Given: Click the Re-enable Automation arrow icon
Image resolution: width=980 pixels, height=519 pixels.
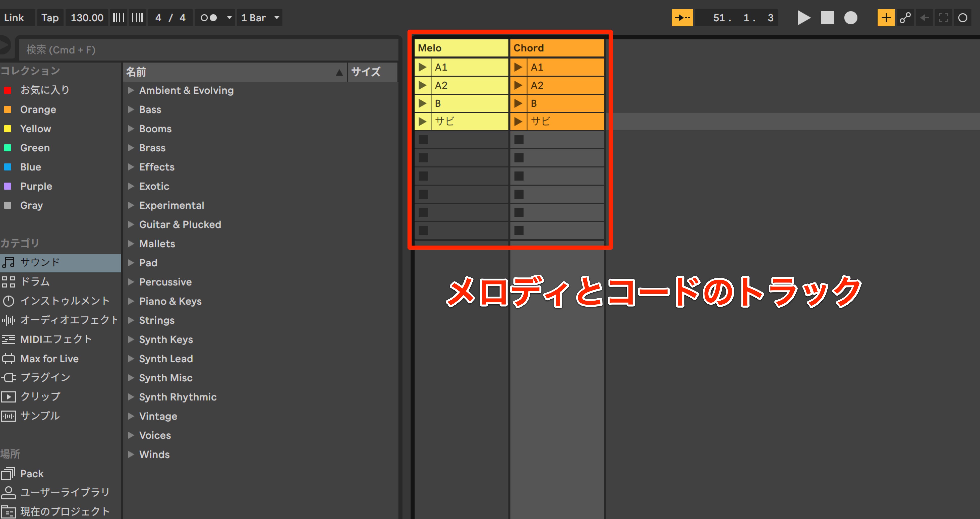Looking at the screenshot, I should coord(925,17).
